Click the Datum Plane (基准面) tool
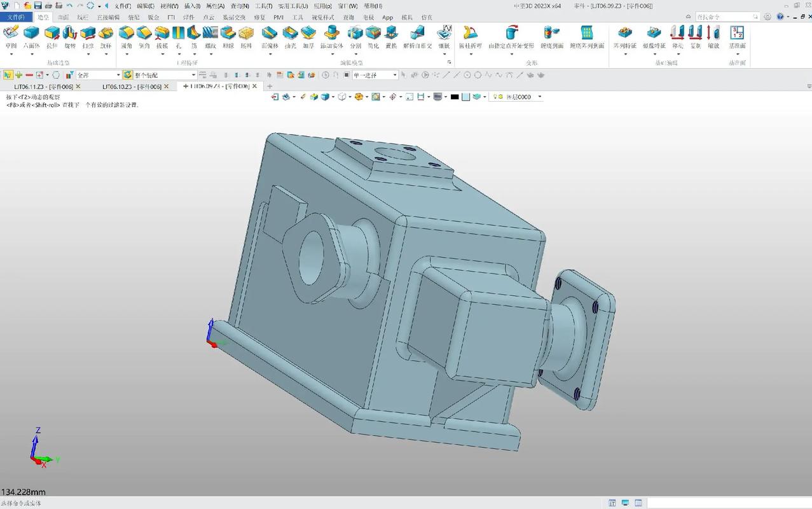812x509 pixels. click(736, 38)
